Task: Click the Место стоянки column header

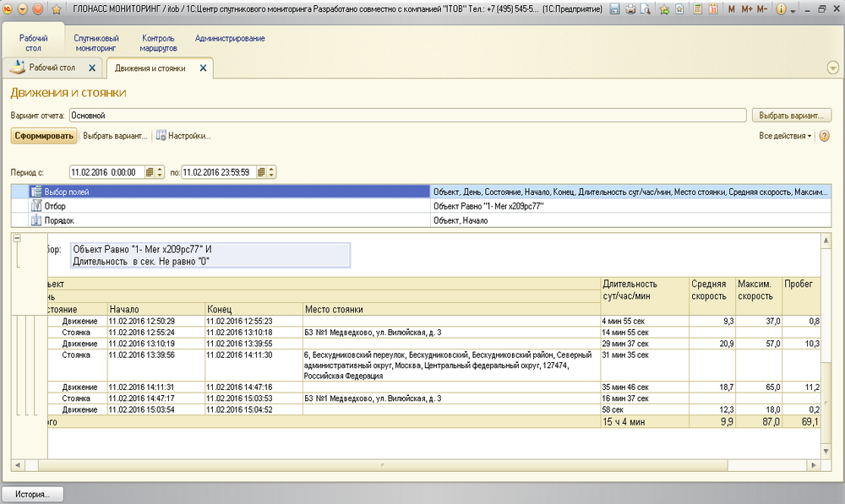Action: 451,309
